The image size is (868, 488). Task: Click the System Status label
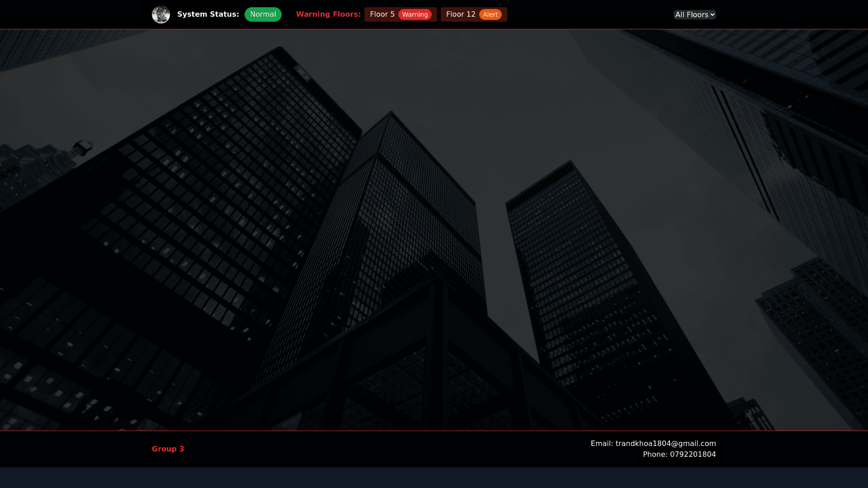[208, 14]
